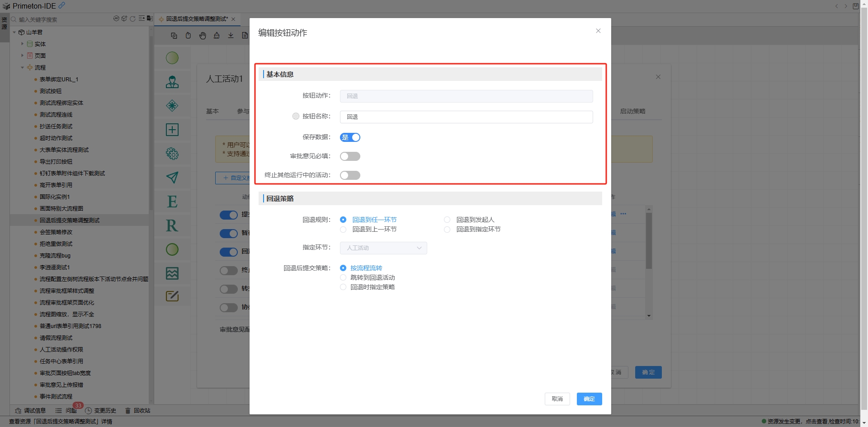Click the refresh icon in resource panel
The width and height of the screenshot is (868, 427).
pyautogui.click(x=132, y=19)
